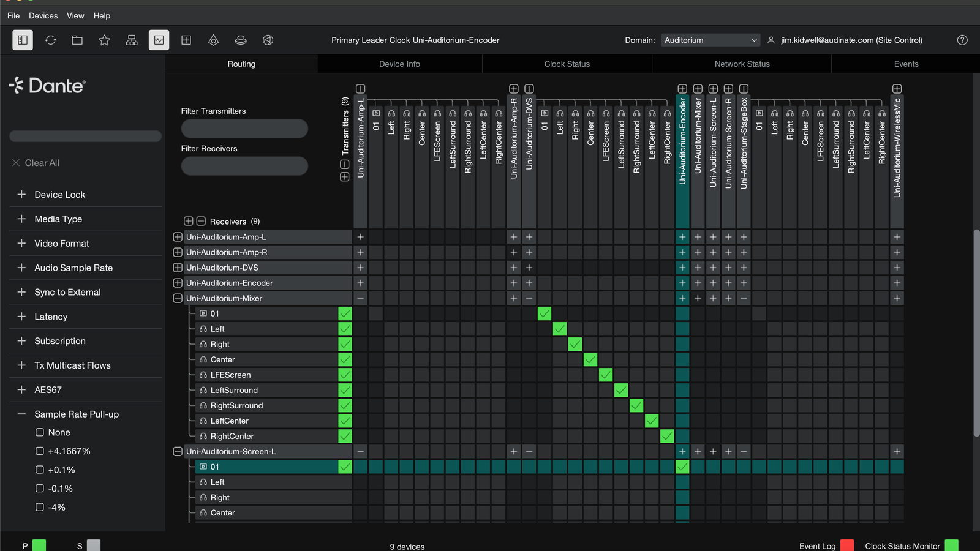The height and width of the screenshot is (551, 980).
Task: Click the star favorites icon
Action: (105, 40)
